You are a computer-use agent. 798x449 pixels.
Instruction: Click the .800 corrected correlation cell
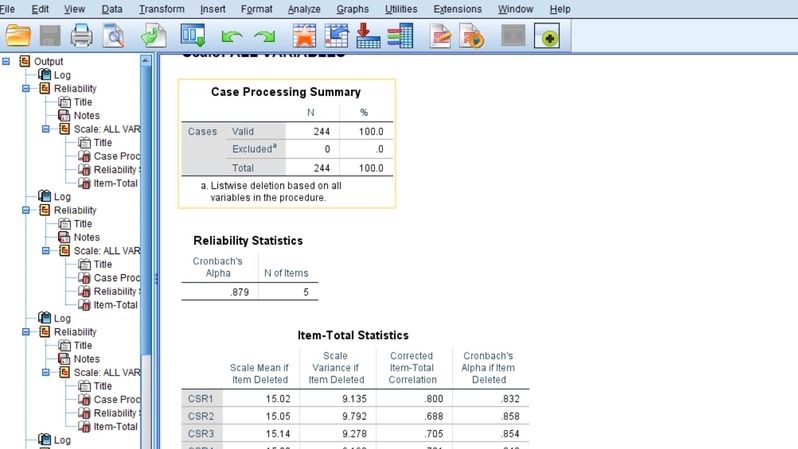click(434, 399)
